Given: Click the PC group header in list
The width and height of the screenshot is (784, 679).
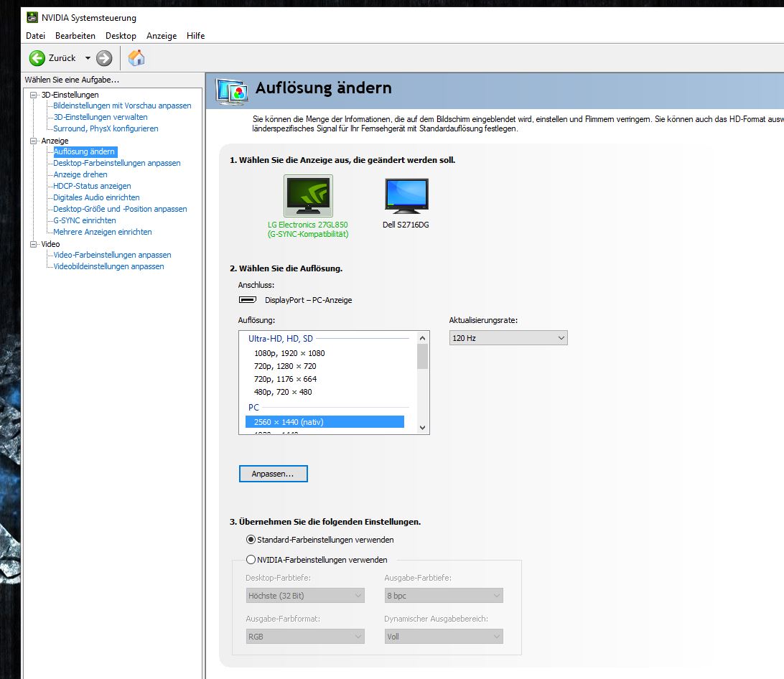Looking at the screenshot, I should (253, 408).
